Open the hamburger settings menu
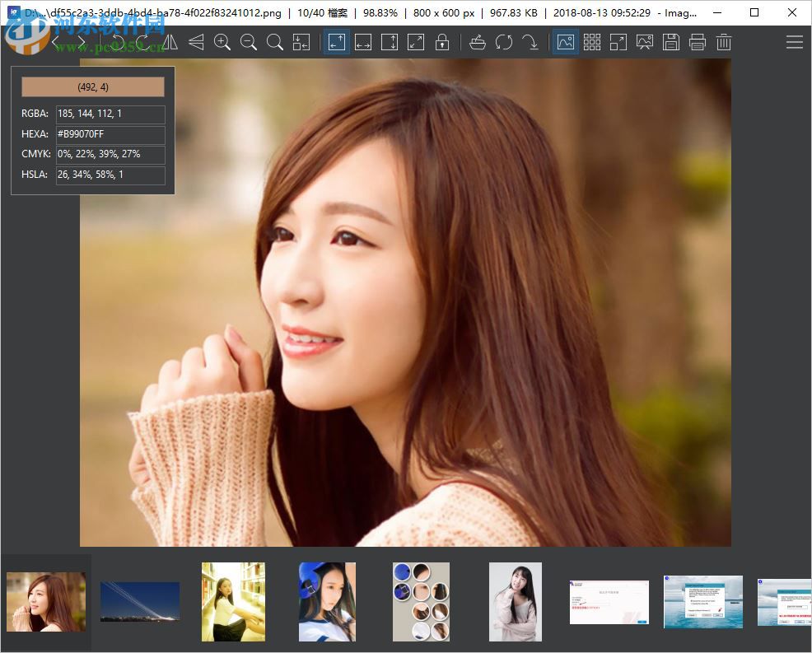The width and height of the screenshot is (812, 653). pyautogui.click(x=794, y=41)
